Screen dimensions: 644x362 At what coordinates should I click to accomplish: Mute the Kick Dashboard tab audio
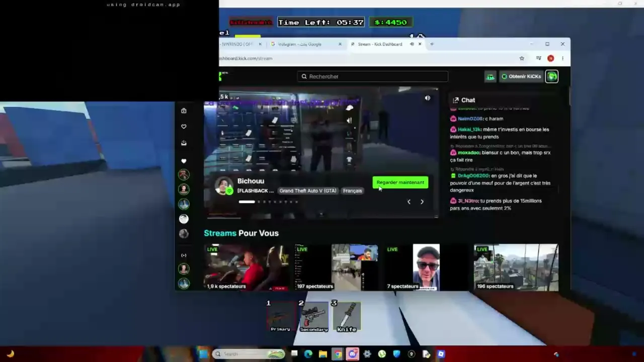tap(412, 44)
